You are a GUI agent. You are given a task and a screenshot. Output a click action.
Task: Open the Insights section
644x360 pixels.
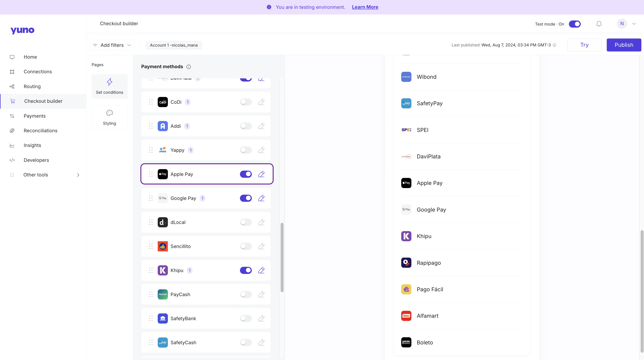coord(32,145)
